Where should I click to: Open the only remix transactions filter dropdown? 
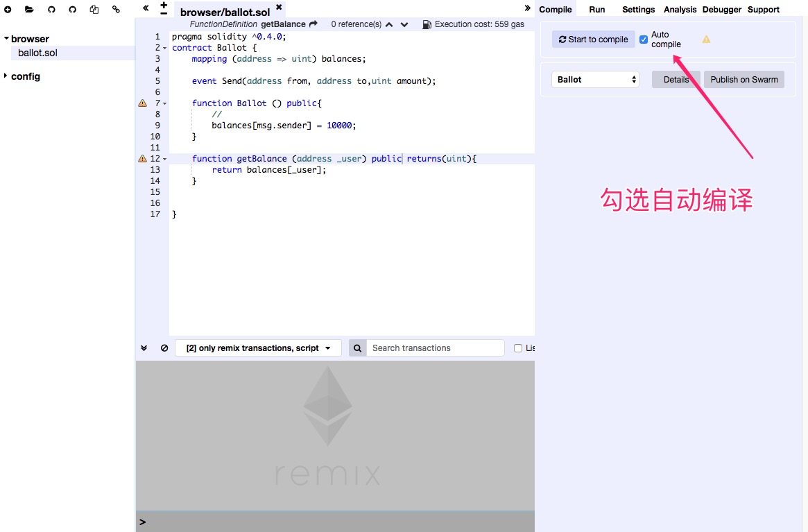[x=258, y=348]
